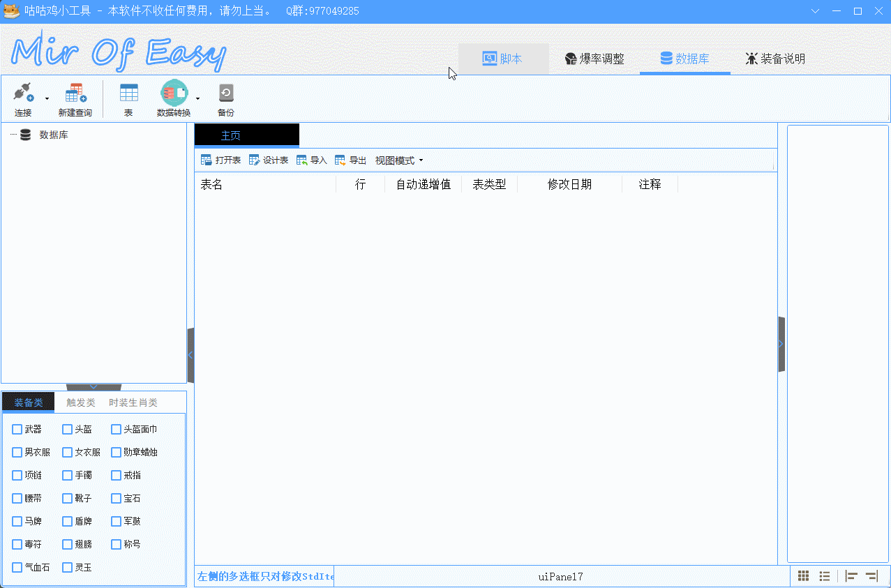Viewport: 891px width, 588px height.
Task: Expand the 连接 dropdown arrow
Action: (47, 98)
